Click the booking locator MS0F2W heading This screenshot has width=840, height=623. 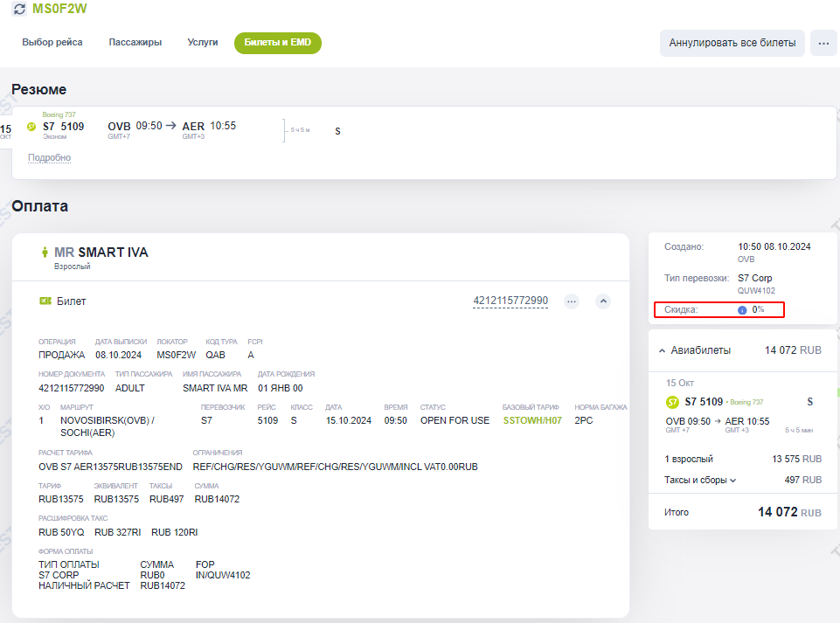click(59, 9)
